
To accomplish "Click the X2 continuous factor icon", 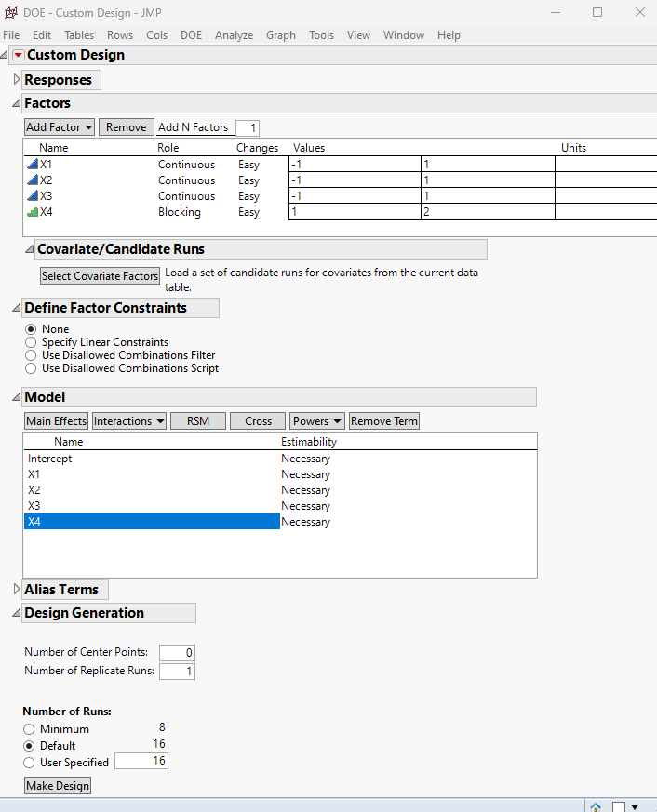I will pos(33,180).
